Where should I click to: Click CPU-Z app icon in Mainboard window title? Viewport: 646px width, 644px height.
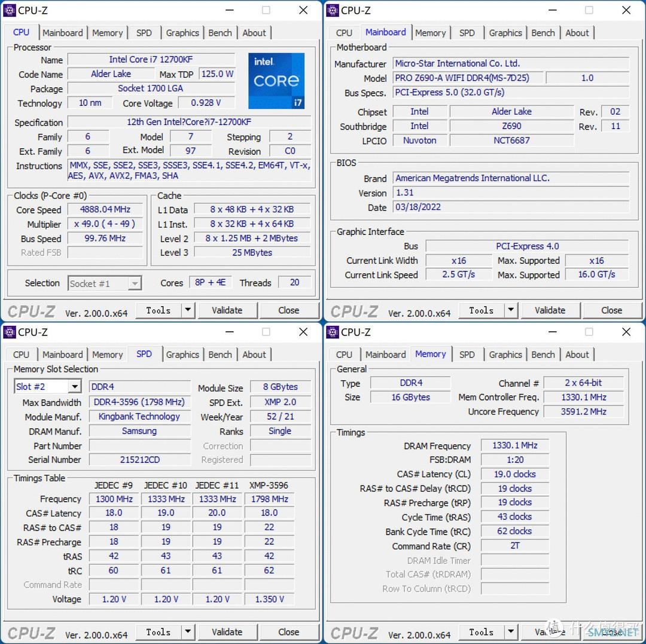[333, 10]
